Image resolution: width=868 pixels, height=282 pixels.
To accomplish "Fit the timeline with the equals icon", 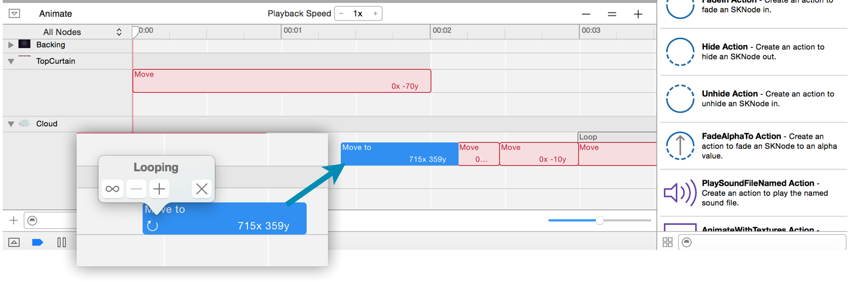I will click(x=612, y=14).
